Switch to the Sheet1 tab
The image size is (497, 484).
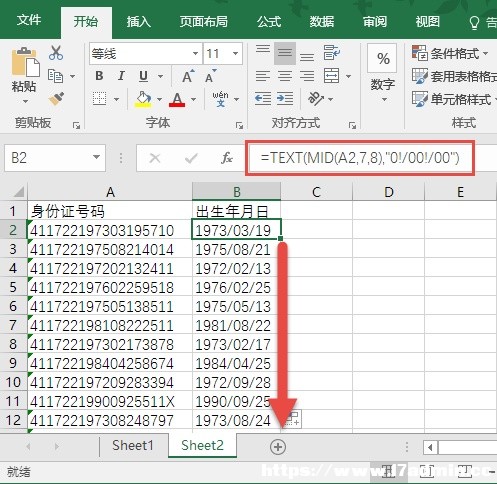[133, 445]
